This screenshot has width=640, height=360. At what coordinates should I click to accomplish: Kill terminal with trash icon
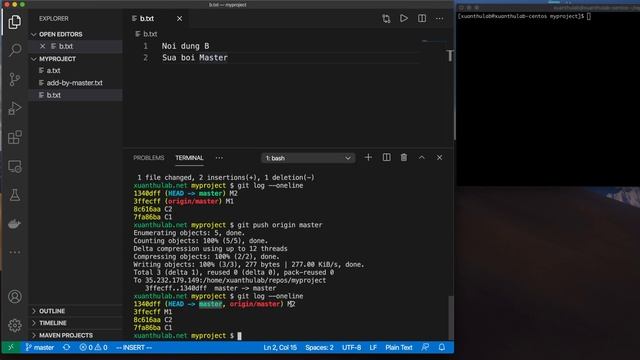pyautogui.click(x=404, y=158)
